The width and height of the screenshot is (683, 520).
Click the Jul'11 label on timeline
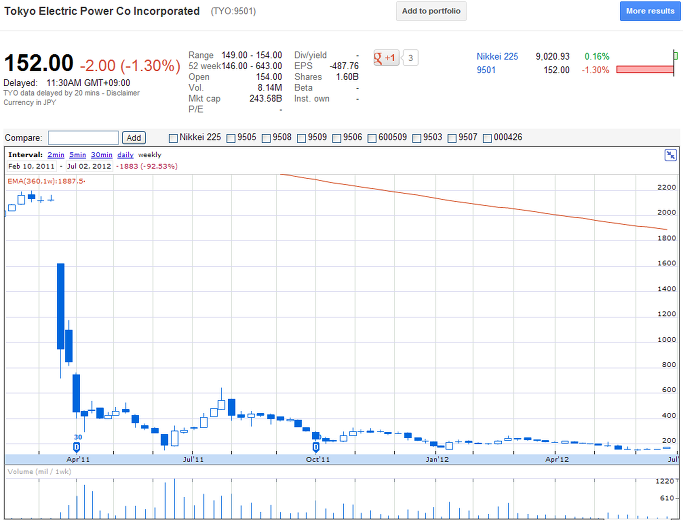tap(193, 459)
